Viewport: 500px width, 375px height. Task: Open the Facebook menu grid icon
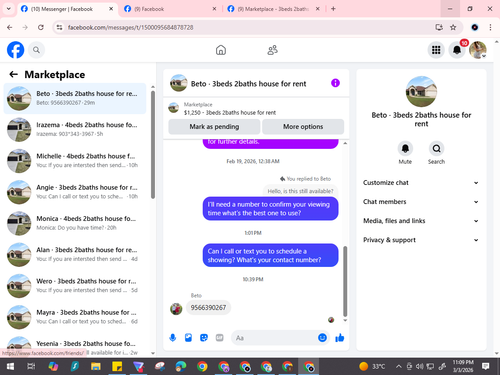click(436, 50)
